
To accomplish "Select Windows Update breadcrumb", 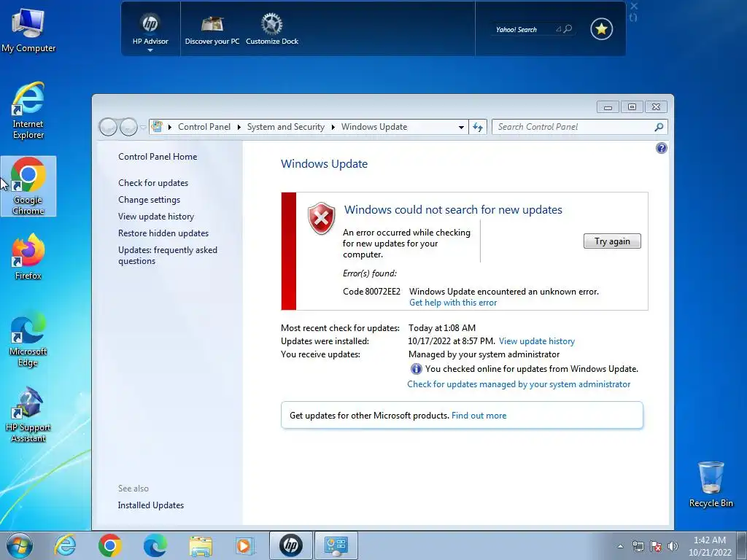I will click(374, 127).
